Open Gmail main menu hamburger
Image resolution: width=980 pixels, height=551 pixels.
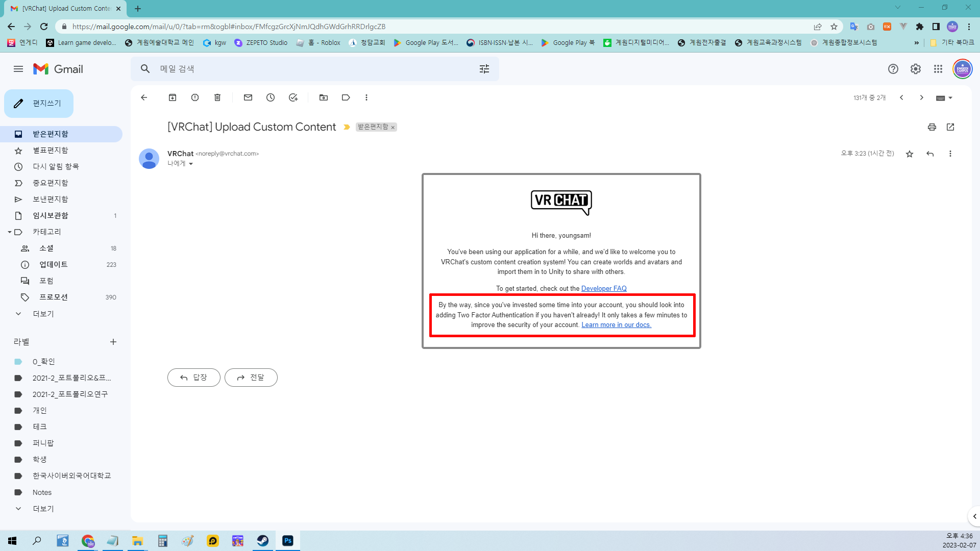[18, 69]
